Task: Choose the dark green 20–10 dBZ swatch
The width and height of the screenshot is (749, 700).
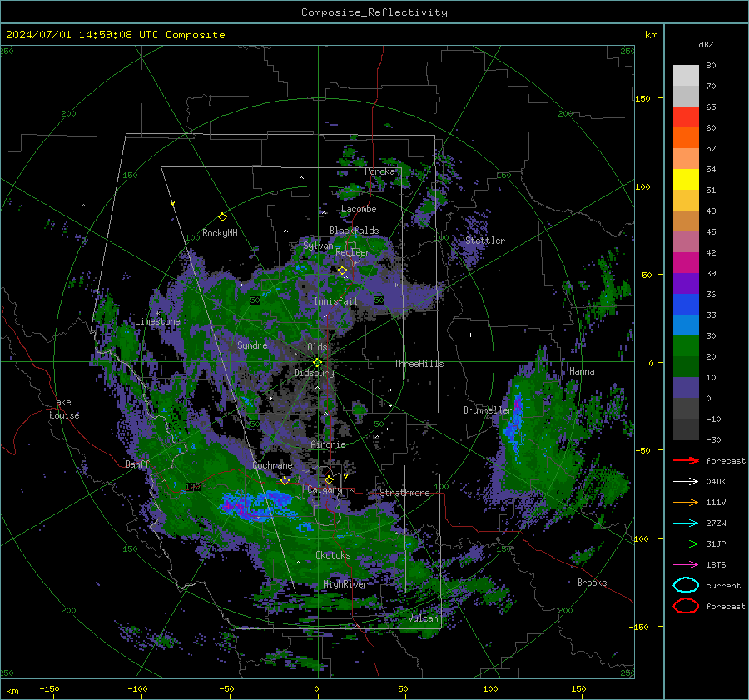Action: point(686,366)
